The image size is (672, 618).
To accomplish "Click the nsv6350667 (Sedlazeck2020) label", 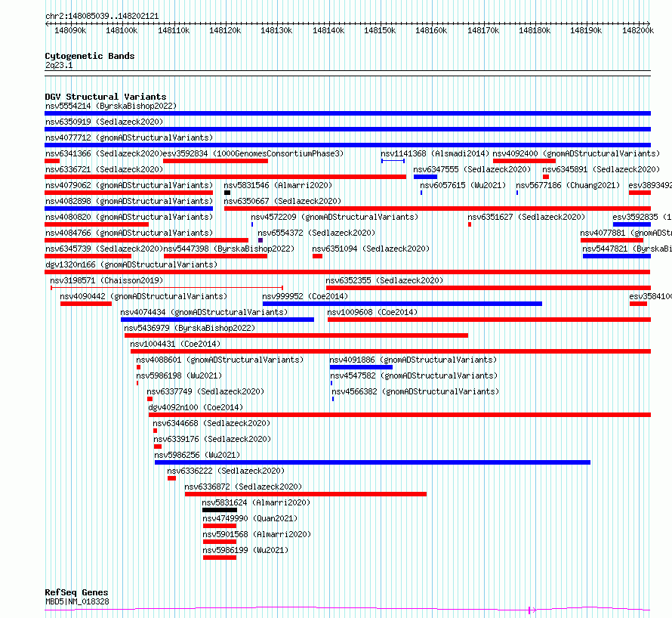I will [x=282, y=201].
